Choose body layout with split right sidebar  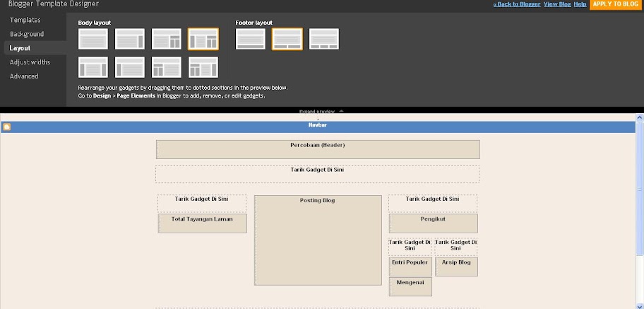coord(167,39)
